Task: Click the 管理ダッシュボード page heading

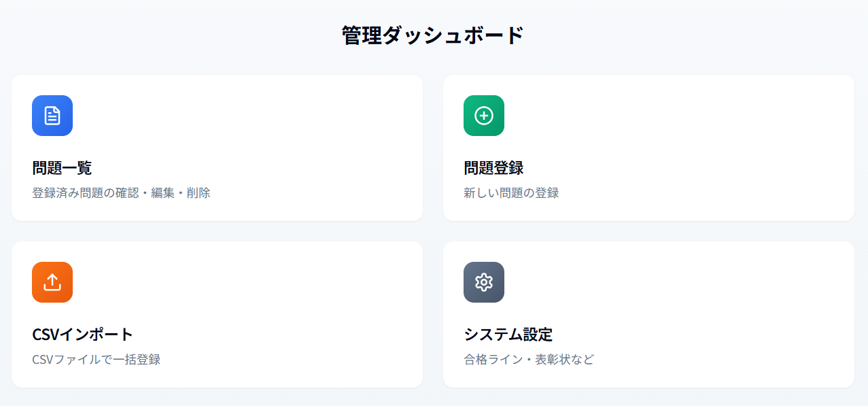Action: [x=433, y=35]
